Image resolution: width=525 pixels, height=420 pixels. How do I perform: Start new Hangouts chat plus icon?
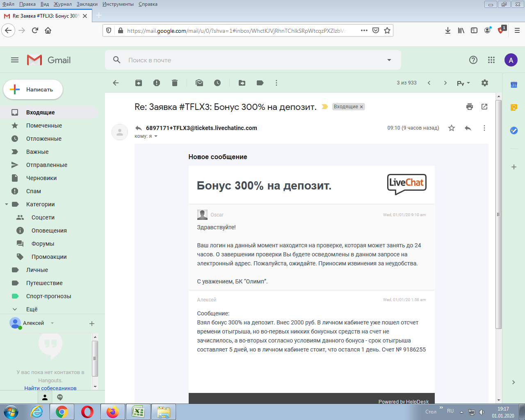(92, 324)
